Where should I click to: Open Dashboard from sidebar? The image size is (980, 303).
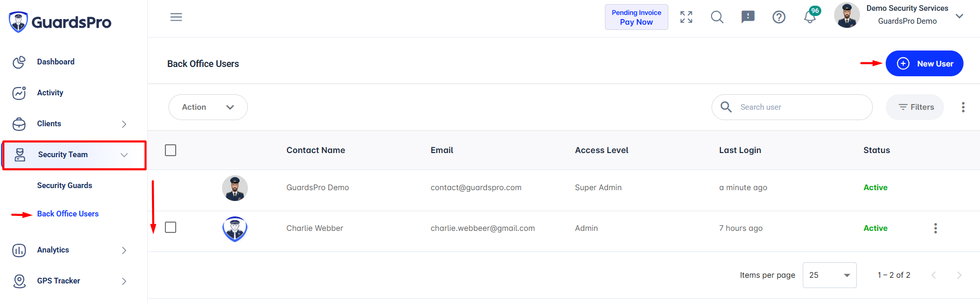56,62
